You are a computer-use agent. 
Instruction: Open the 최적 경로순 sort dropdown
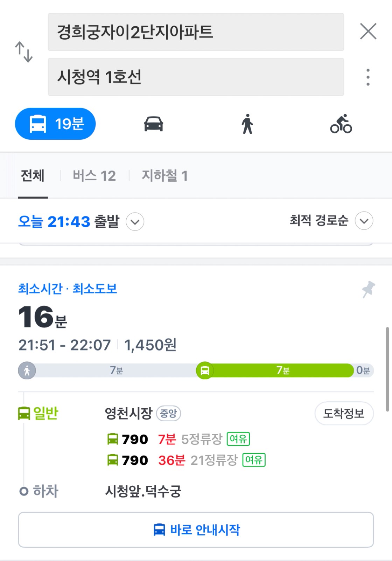coord(331,221)
